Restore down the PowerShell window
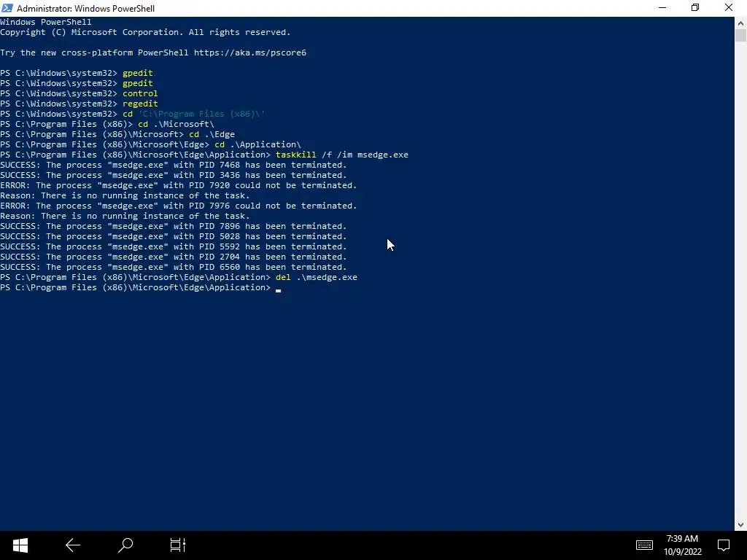Image resolution: width=747 pixels, height=560 pixels. coord(695,8)
